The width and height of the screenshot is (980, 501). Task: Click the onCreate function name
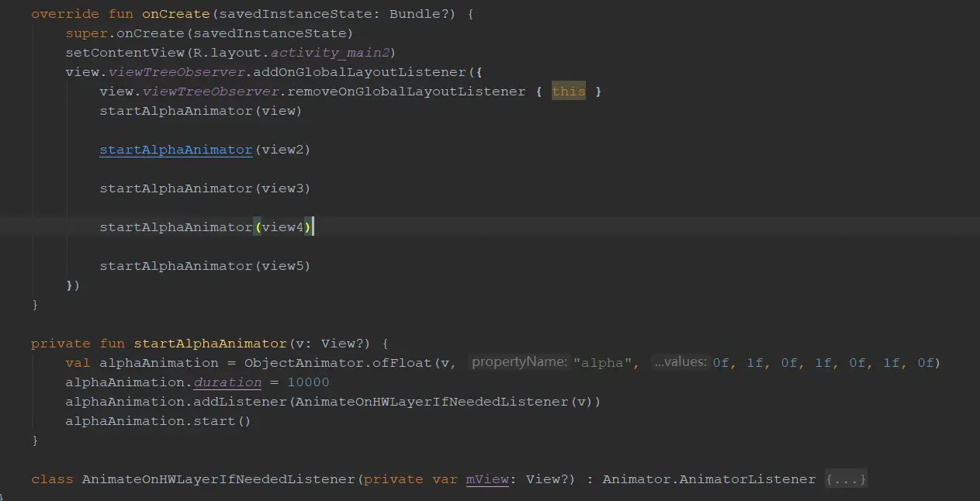tap(176, 14)
